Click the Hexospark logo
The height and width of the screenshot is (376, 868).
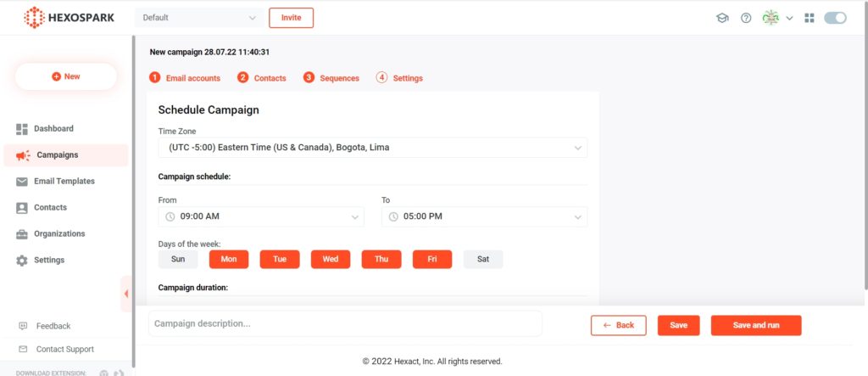tap(69, 17)
